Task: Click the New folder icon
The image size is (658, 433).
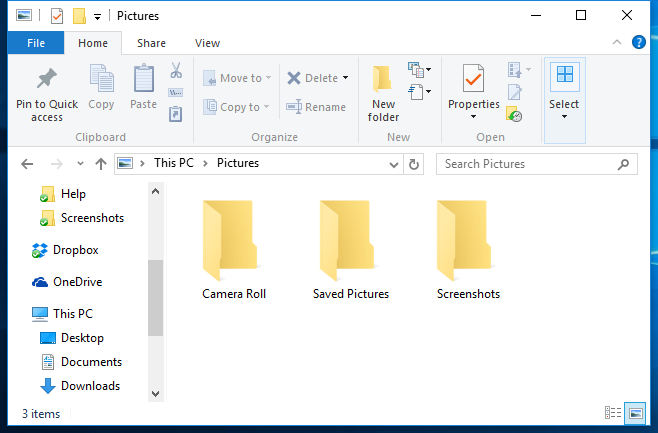Action: click(x=382, y=80)
